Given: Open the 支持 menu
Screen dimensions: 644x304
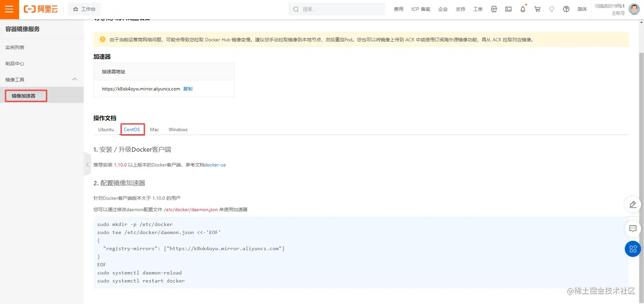Looking at the screenshot, I should coord(460,9).
